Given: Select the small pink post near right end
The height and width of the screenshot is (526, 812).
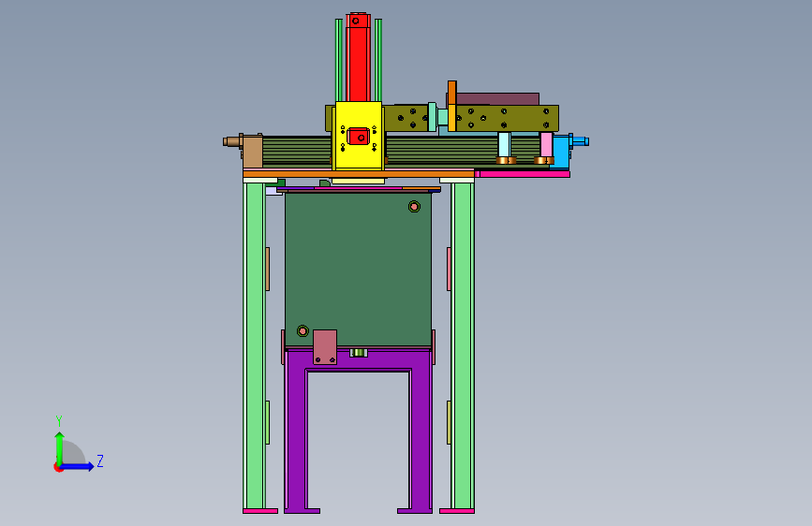Looking at the screenshot, I should pos(546,144).
